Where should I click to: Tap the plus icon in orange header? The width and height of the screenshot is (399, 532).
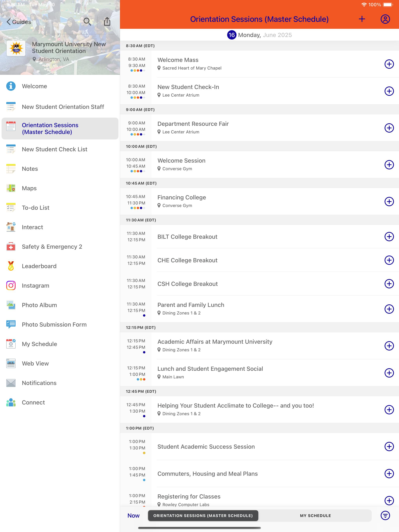pos(362,19)
